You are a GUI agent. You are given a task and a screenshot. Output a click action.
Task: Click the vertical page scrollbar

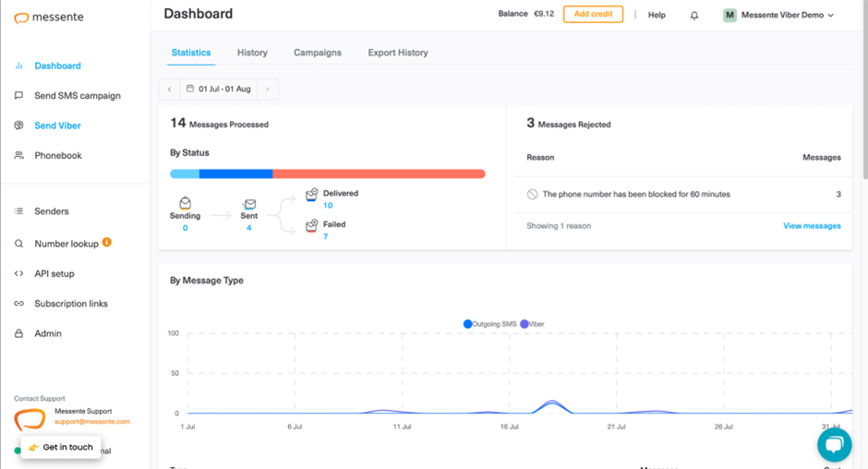(x=864, y=89)
